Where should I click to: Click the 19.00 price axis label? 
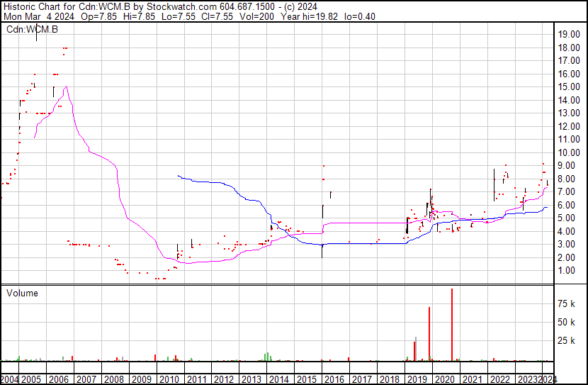pos(569,34)
